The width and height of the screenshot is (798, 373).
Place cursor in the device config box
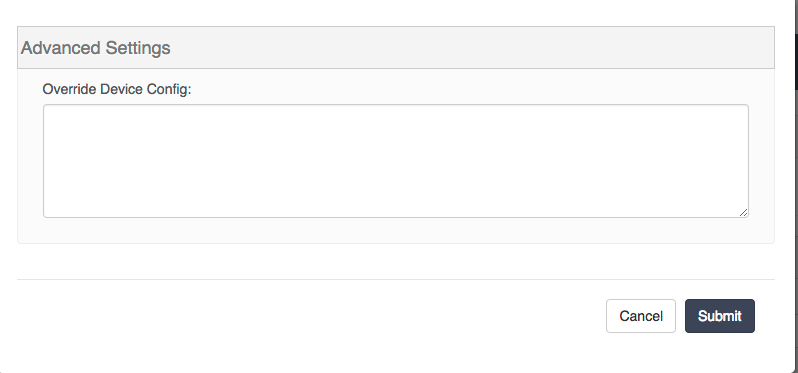pyautogui.click(x=396, y=161)
